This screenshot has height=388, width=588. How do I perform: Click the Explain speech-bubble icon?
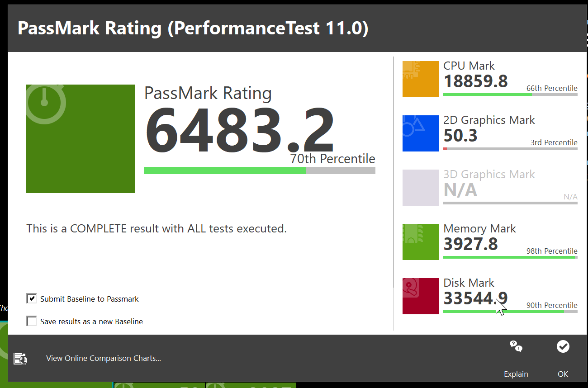coord(516,346)
